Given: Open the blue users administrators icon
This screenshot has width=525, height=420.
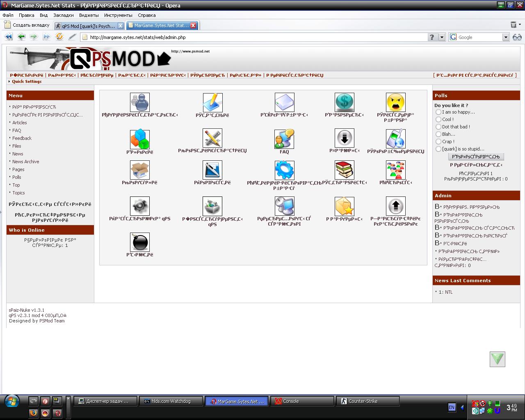Looking at the screenshot, I should (140, 102).
